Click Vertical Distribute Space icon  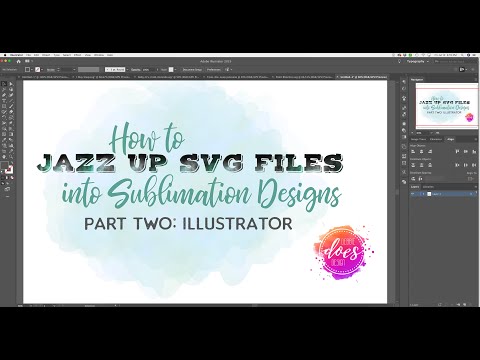click(413, 179)
